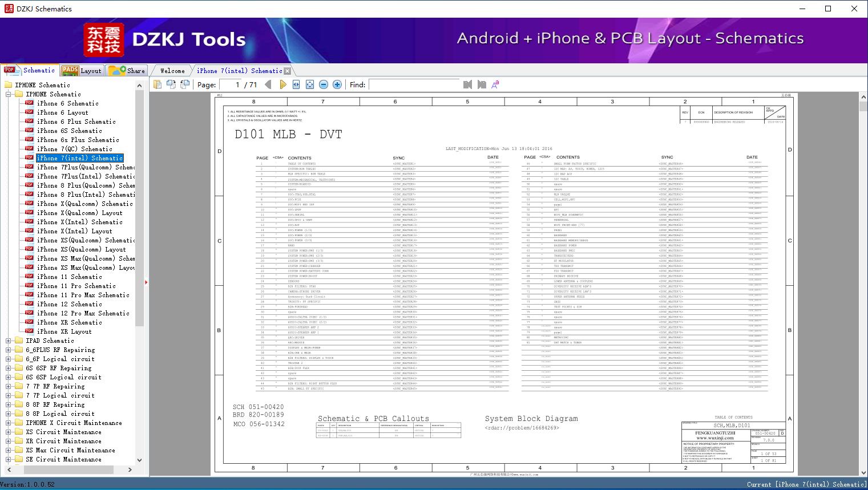Click the find previous result icon

tap(468, 84)
